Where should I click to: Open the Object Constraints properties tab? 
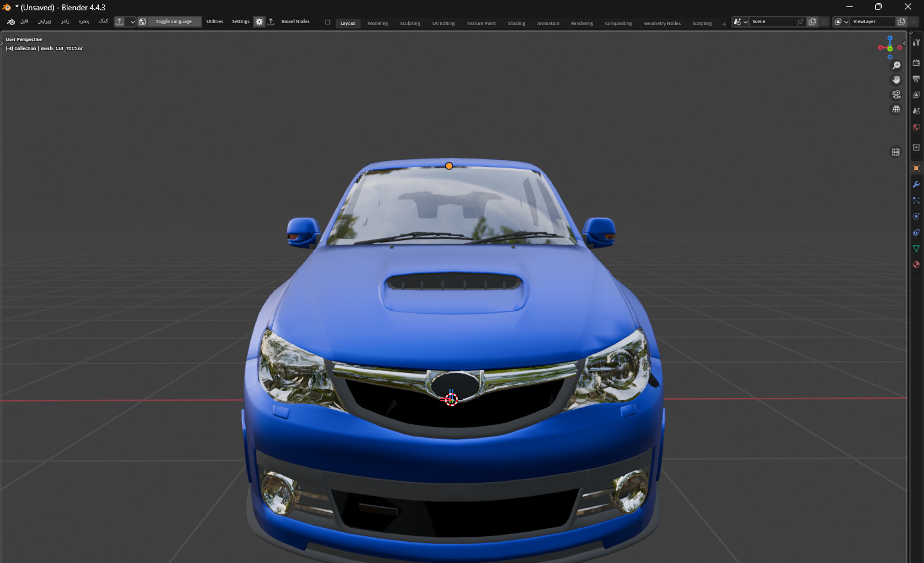click(916, 232)
